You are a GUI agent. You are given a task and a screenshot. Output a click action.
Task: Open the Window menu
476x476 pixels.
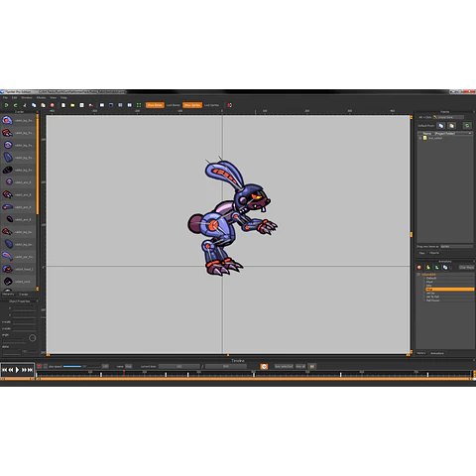tap(27, 97)
